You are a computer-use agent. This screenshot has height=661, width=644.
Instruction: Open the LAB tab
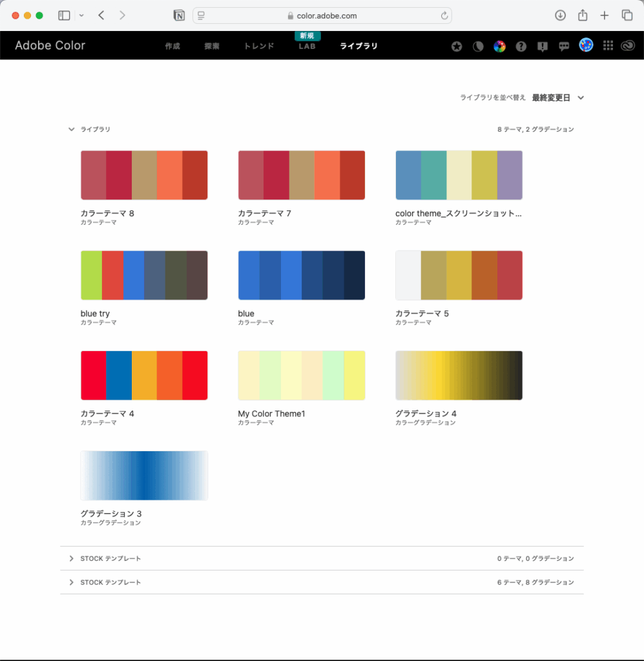pos(307,46)
